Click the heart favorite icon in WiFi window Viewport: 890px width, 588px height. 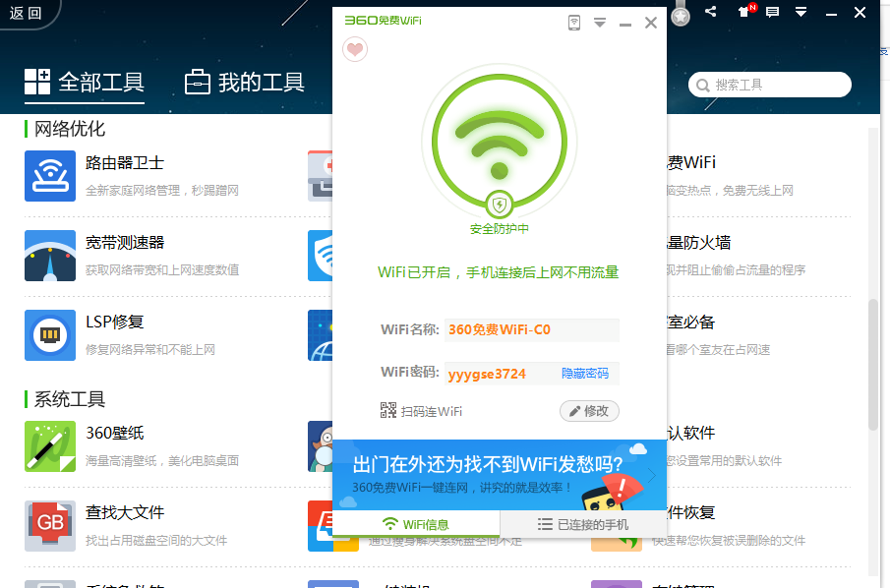point(355,49)
